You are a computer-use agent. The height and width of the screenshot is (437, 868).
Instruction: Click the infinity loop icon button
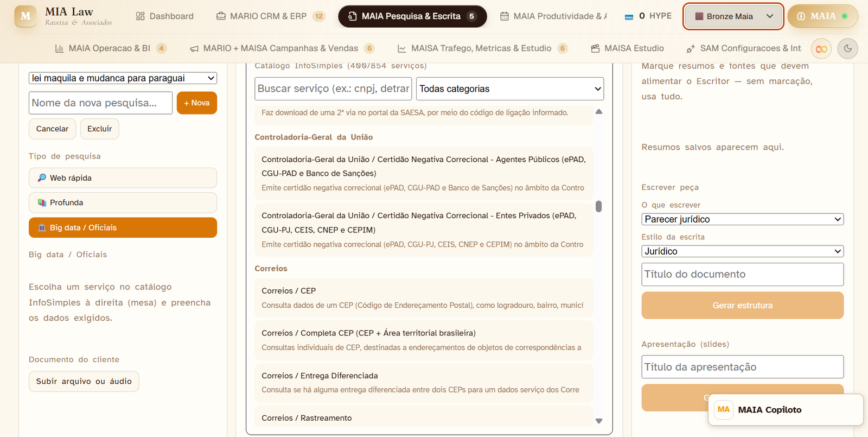pos(821,49)
